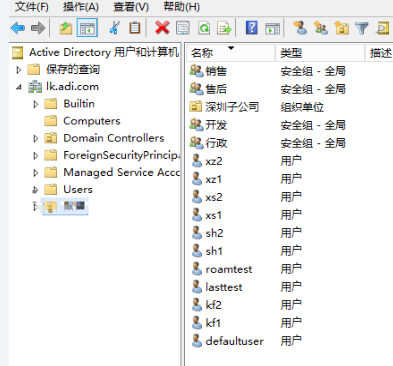The height and width of the screenshot is (366, 393).
Task: Click the Export List icon
Action: (x=224, y=28)
